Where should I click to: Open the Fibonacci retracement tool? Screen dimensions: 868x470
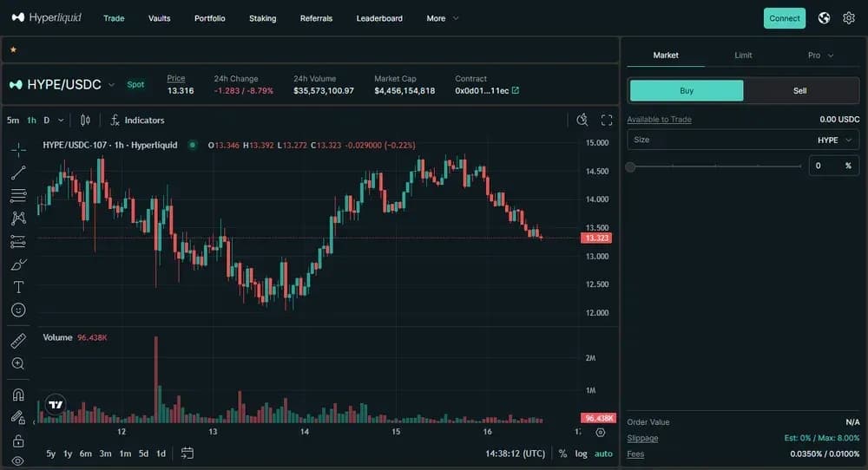(18, 195)
